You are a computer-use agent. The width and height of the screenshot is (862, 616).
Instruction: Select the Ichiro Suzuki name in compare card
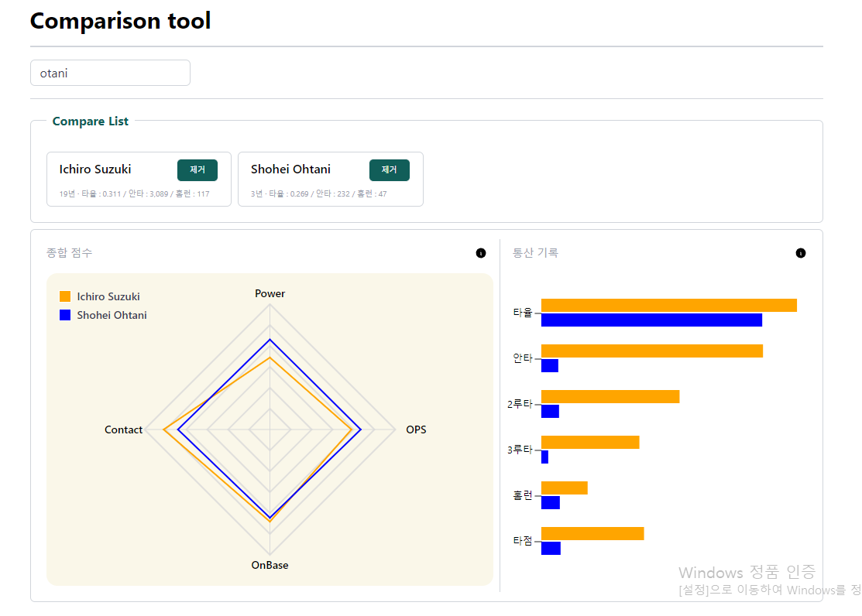click(x=94, y=169)
